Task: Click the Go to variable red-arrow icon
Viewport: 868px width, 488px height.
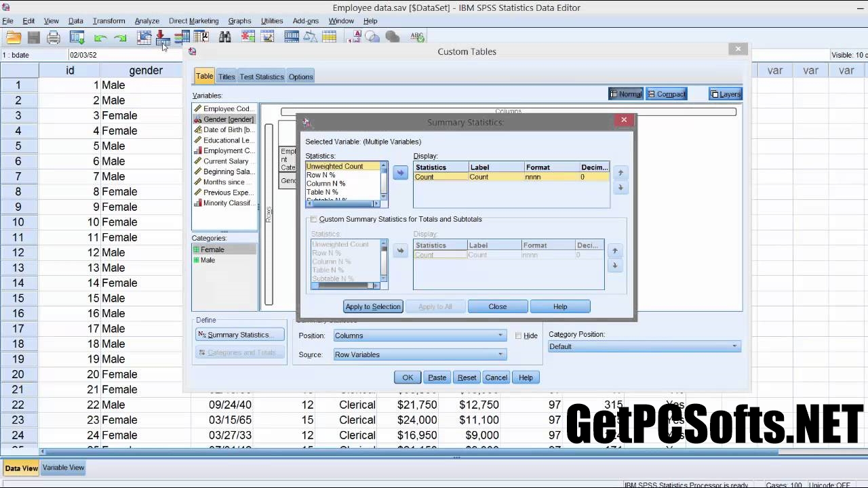Action: click(x=162, y=37)
